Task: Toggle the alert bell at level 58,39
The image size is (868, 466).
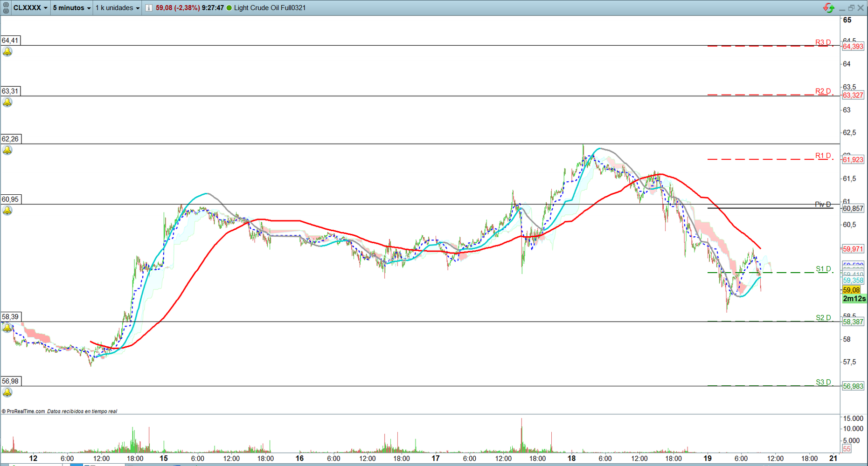Action: coord(7,328)
